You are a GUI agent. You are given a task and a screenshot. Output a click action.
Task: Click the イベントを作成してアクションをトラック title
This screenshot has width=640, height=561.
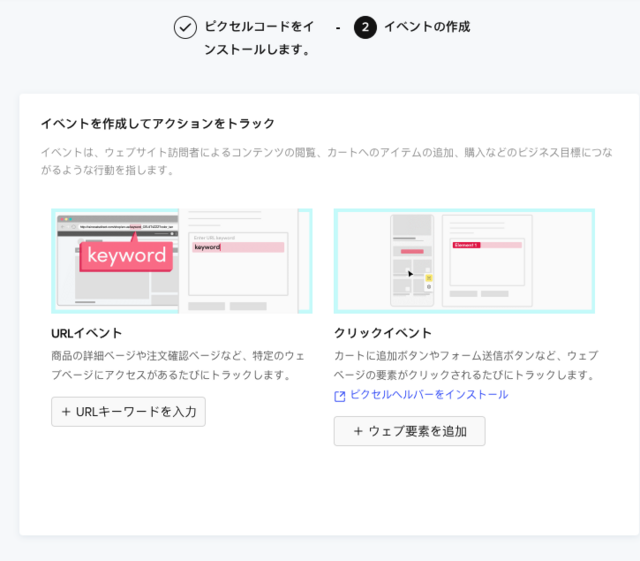(158, 123)
